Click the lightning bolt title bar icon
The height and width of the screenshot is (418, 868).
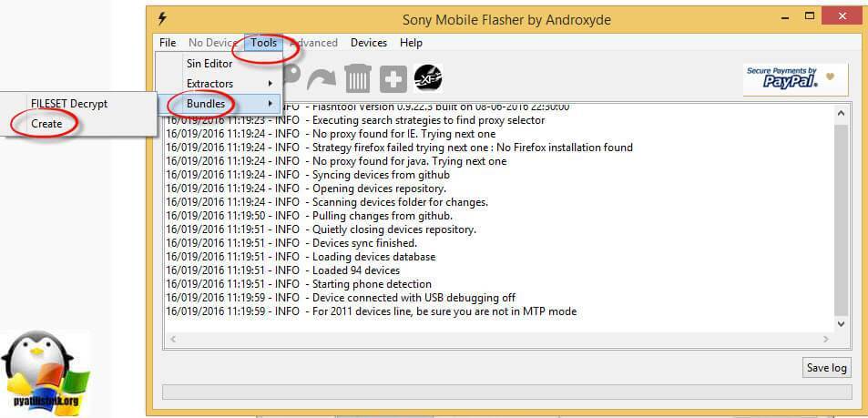(161, 19)
